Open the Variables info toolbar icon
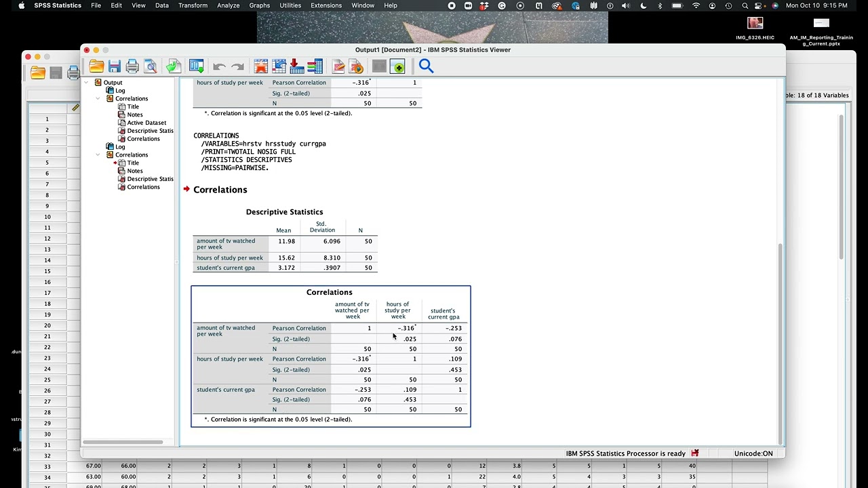Screen dimensions: 868x488 click(315, 66)
